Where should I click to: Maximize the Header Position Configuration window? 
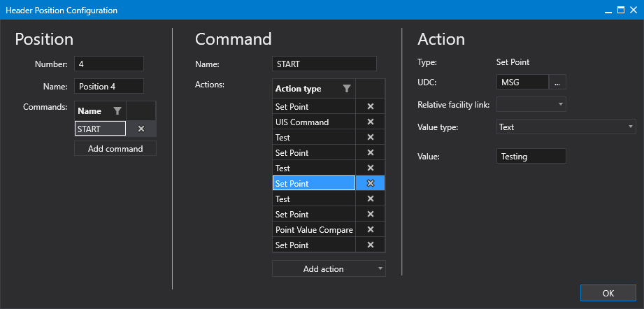pyautogui.click(x=621, y=10)
